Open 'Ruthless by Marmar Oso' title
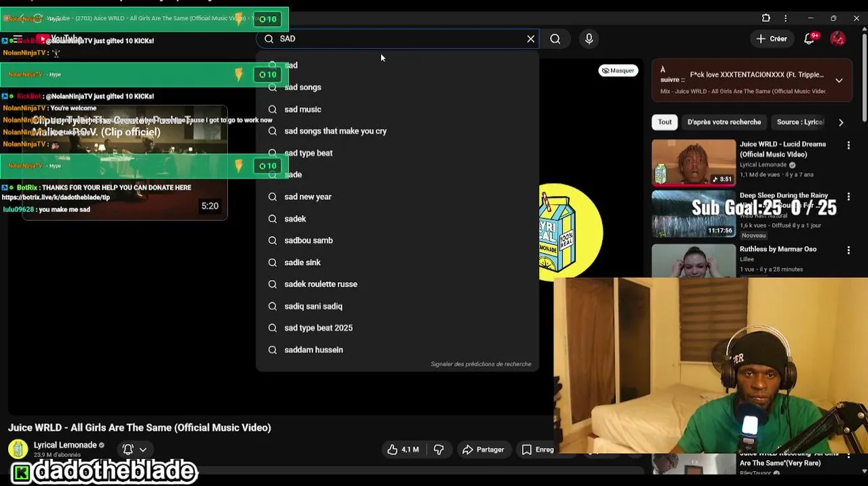Screen dimensions: 868x486 [x=778, y=249]
